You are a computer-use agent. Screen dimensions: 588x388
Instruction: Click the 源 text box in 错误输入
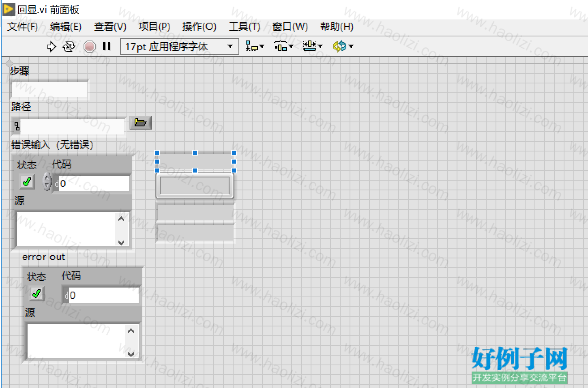[67, 229]
